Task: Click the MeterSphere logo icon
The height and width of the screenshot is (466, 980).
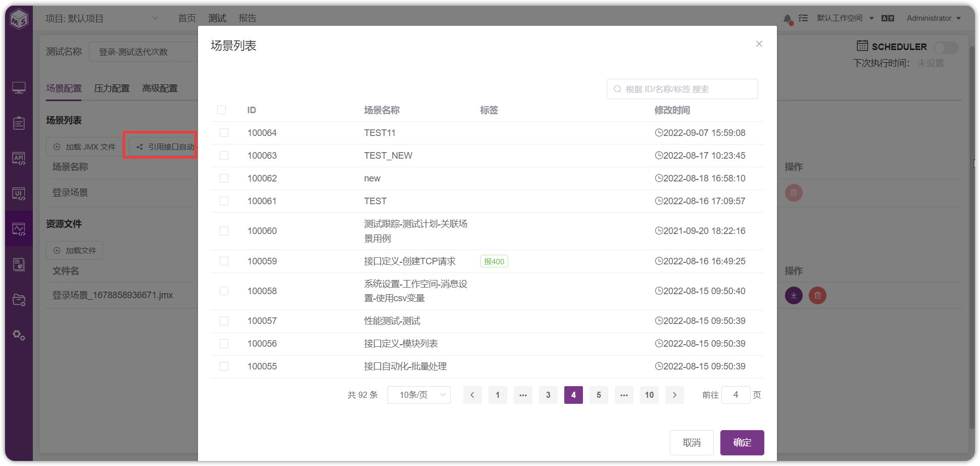Action: pos(19,19)
